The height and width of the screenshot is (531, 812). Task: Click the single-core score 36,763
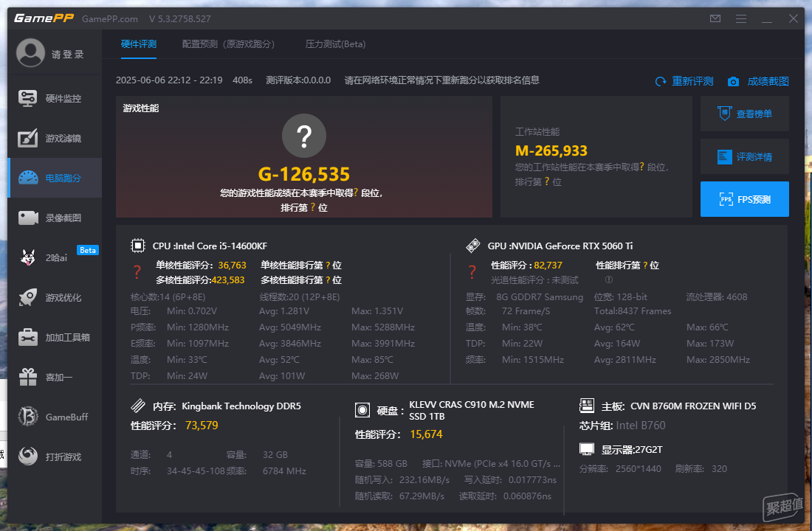pyautogui.click(x=232, y=265)
